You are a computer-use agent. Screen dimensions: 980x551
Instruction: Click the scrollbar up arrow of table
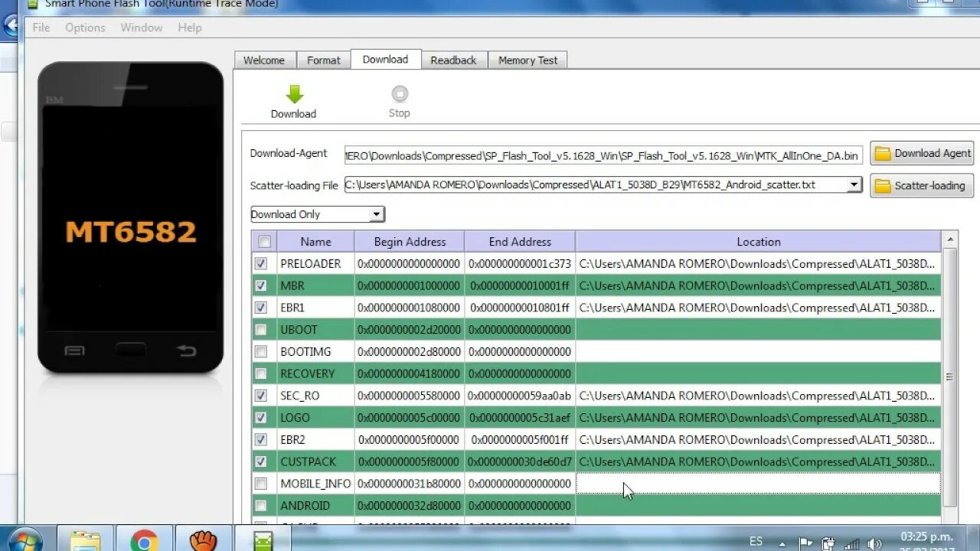pos(949,240)
